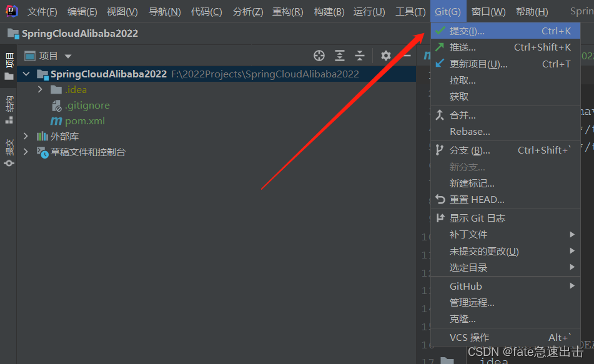Image resolution: width=594 pixels, height=364 pixels.
Task: Open the 补丁文件 submenu
Action: pos(505,235)
